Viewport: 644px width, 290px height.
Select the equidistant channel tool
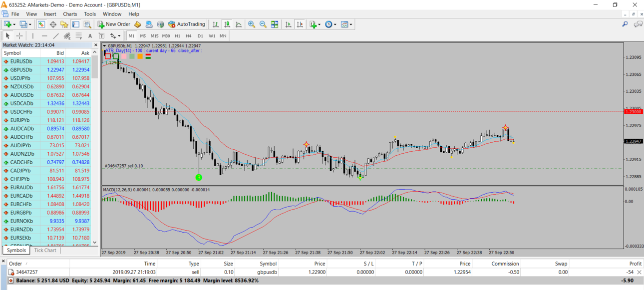[x=67, y=36]
